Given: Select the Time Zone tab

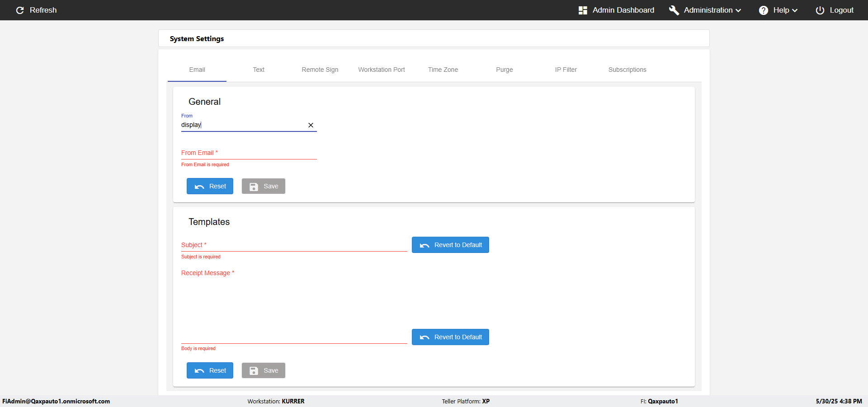Looking at the screenshot, I should [x=443, y=70].
